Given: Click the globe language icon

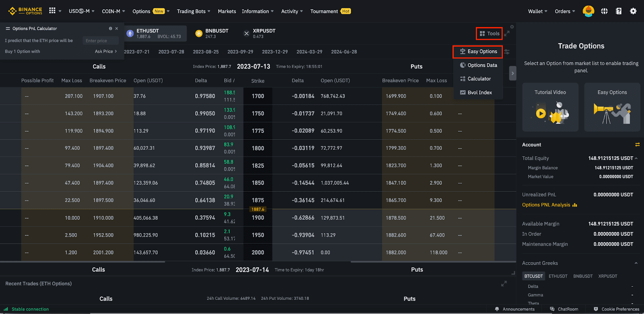Looking at the screenshot, I should pos(604,11).
